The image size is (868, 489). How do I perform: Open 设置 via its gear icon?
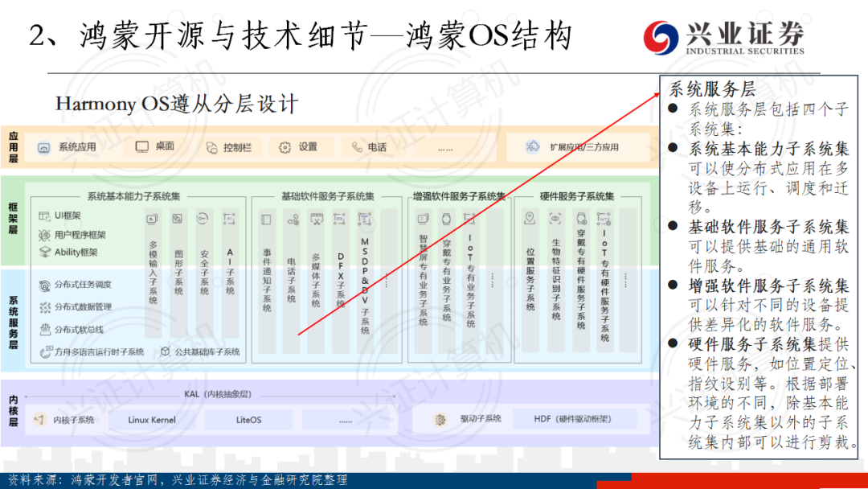pos(285,147)
